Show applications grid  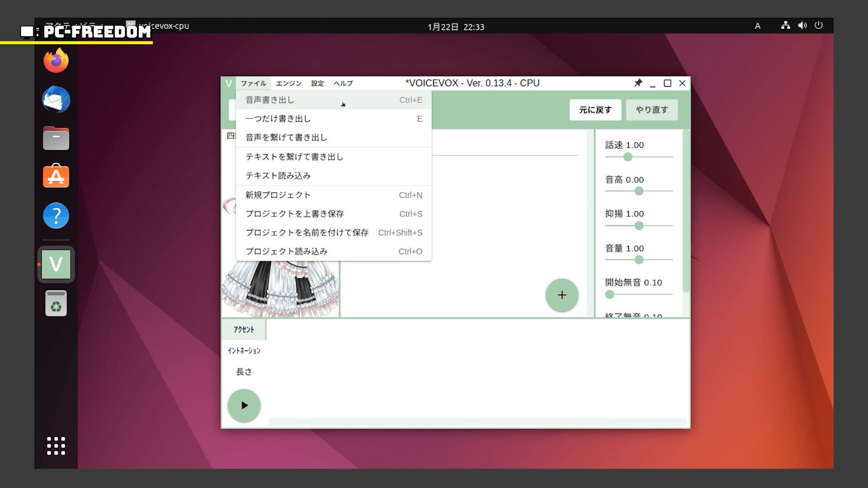point(56,446)
